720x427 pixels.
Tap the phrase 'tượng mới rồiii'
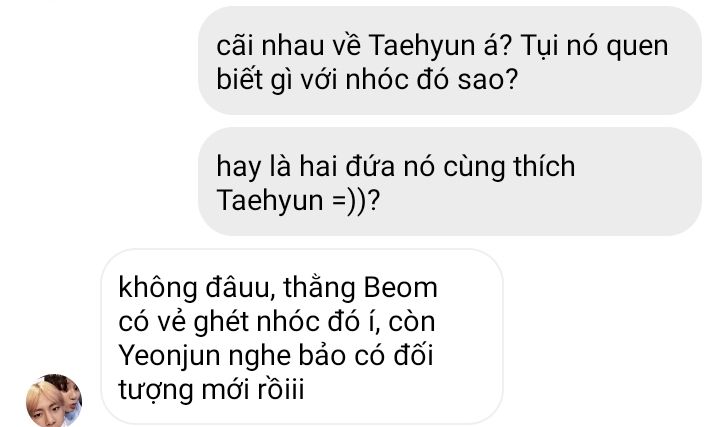tap(211, 390)
